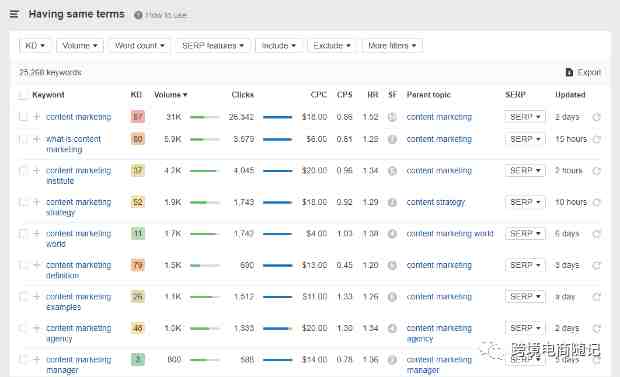Check the 'content marketing agency' checkbox
The image size is (620, 377).
coord(23,328)
